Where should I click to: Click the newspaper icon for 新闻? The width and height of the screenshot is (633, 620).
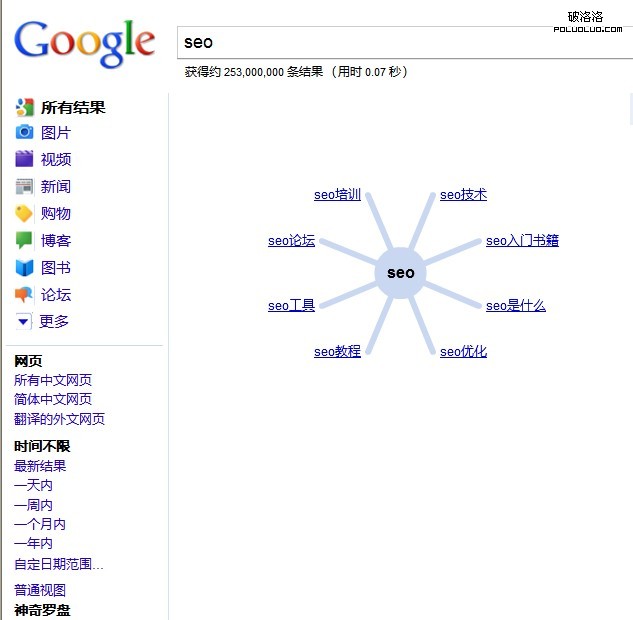pyautogui.click(x=24, y=186)
